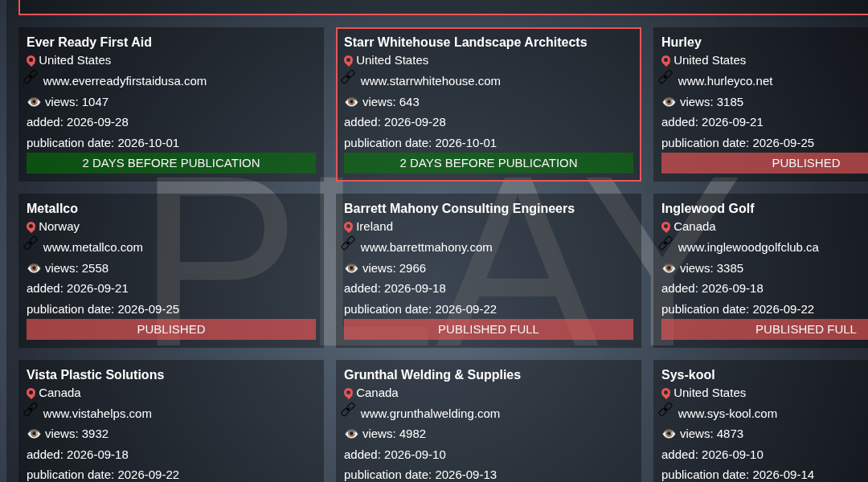
Task: Click the link icon beside www.vistahelps.com
Action: click(x=31, y=410)
